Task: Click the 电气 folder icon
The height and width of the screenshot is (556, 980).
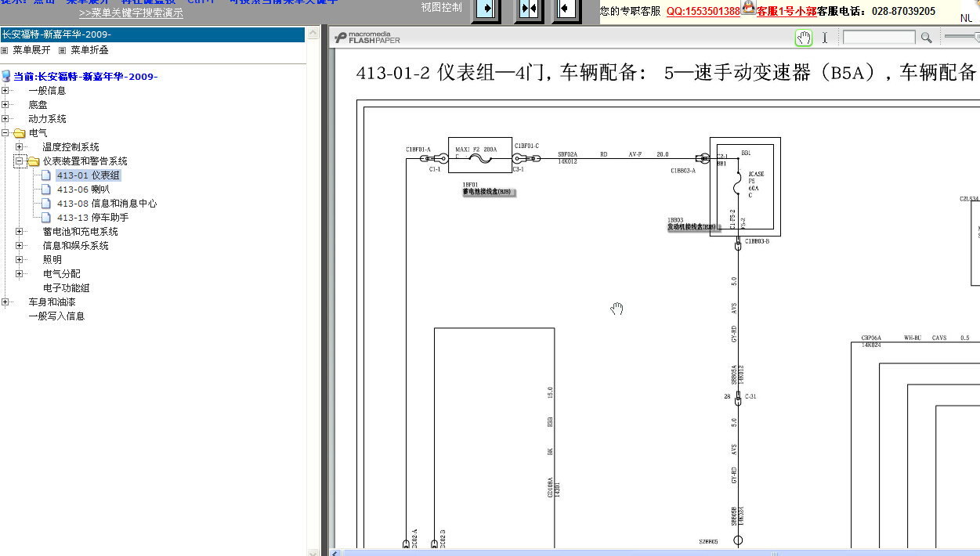Action: point(20,133)
